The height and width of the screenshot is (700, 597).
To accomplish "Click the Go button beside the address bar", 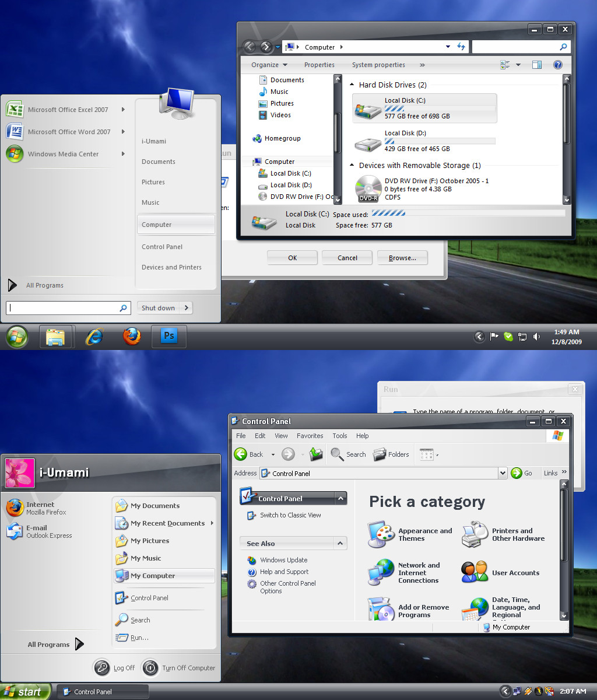I will tap(522, 473).
